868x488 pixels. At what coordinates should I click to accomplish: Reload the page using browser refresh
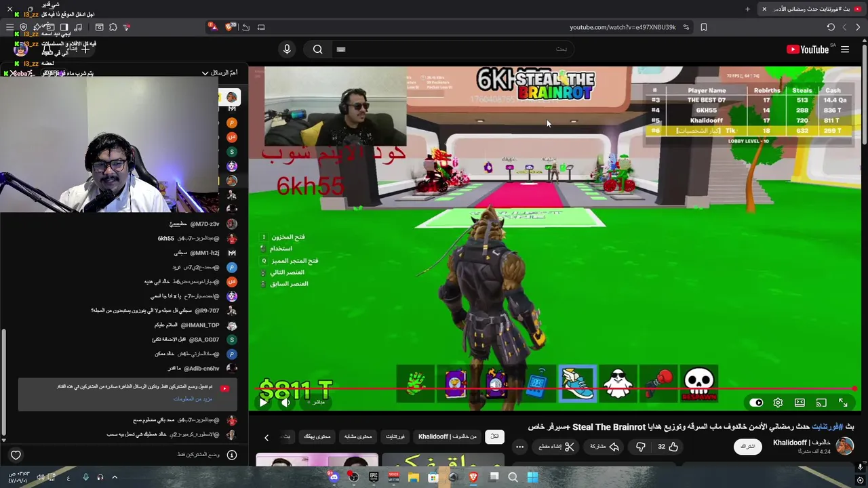click(831, 27)
